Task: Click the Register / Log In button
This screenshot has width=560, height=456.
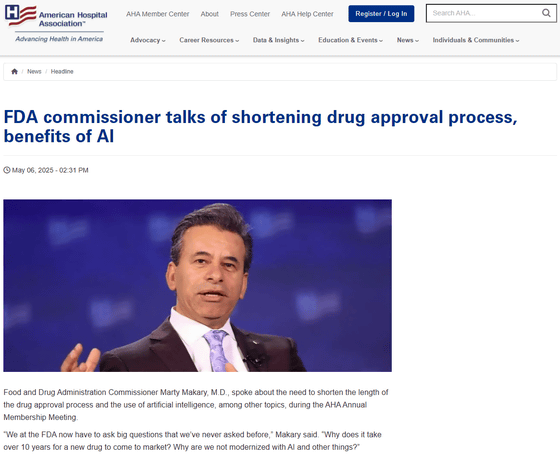Action: point(381,14)
